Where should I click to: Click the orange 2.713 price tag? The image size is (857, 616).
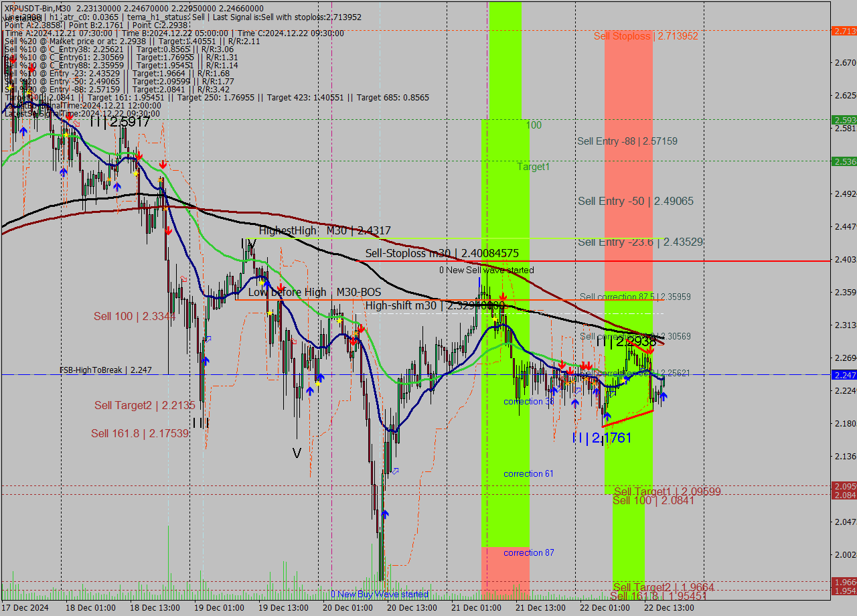click(x=844, y=31)
